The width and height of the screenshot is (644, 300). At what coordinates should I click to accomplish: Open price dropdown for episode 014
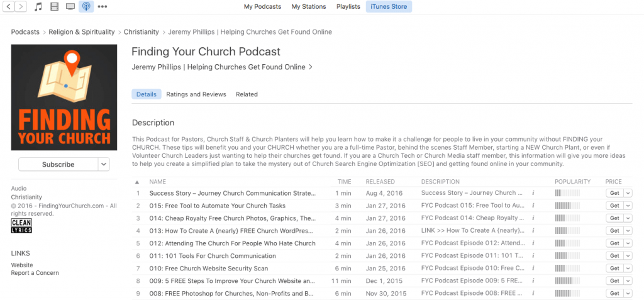pos(628,218)
